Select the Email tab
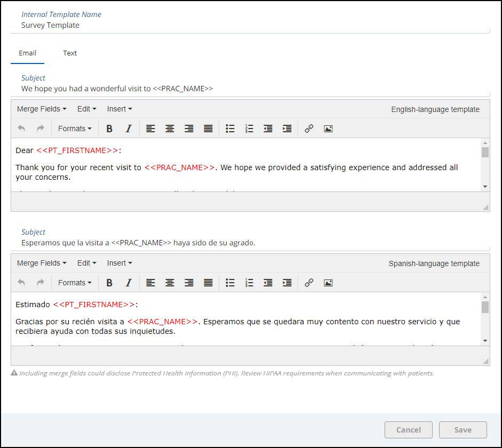This screenshot has width=502, height=448. [x=28, y=53]
